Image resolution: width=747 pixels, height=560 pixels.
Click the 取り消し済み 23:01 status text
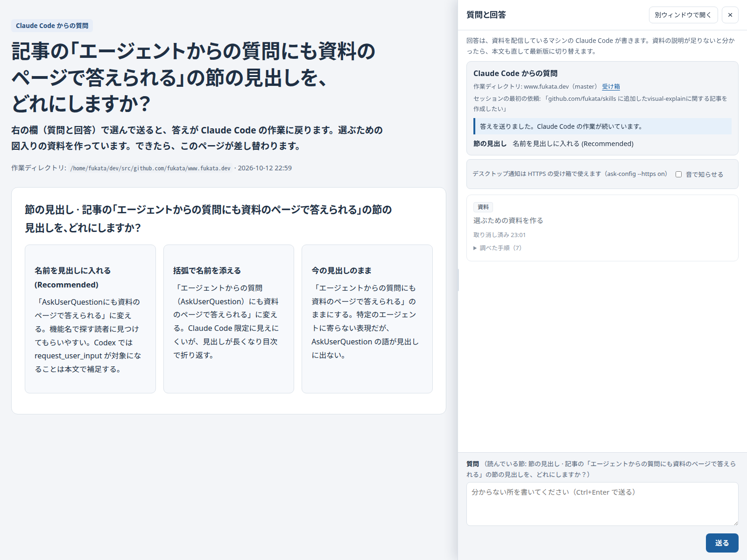[500, 235]
